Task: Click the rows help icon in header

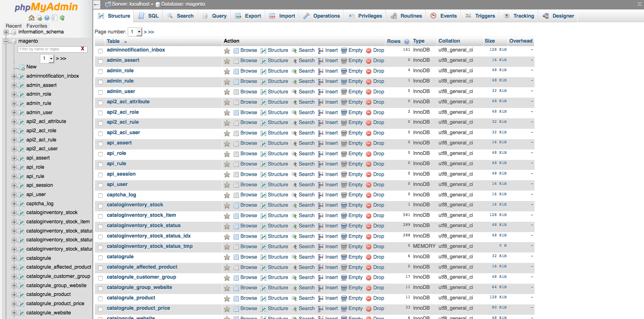Action: (407, 42)
